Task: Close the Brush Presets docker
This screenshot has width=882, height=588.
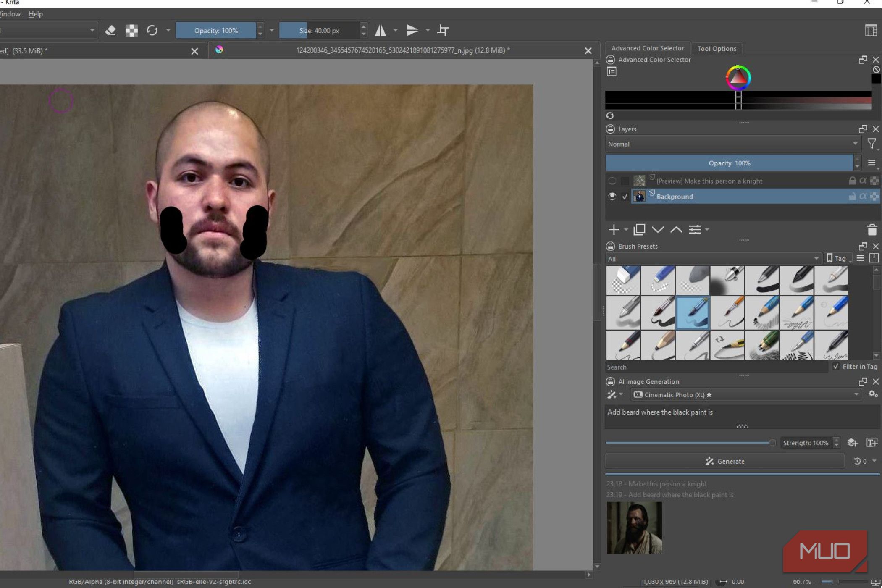Action: point(876,246)
